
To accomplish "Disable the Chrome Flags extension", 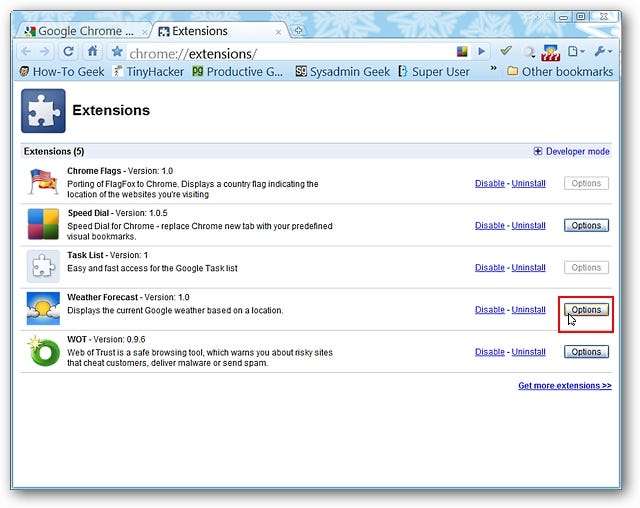I will point(490,184).
